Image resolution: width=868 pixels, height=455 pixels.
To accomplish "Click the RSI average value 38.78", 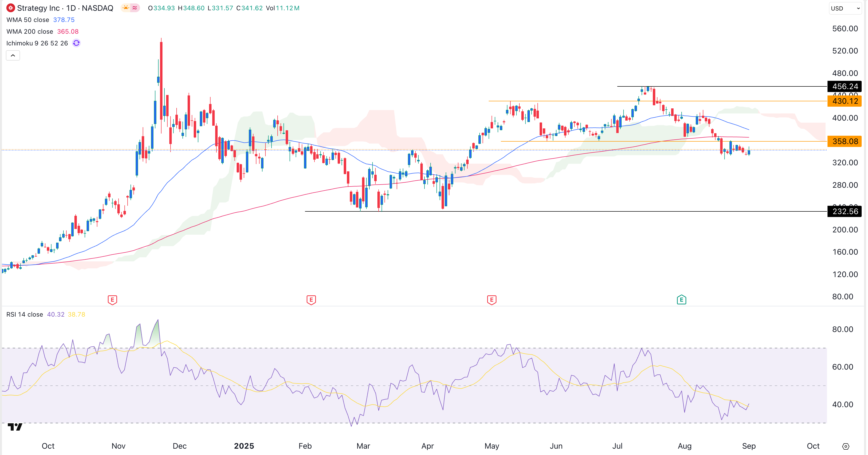I will coord(77,314).
